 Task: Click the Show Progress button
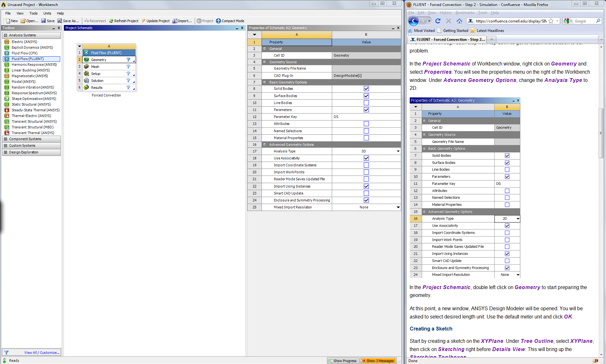[x=342, y=361]
